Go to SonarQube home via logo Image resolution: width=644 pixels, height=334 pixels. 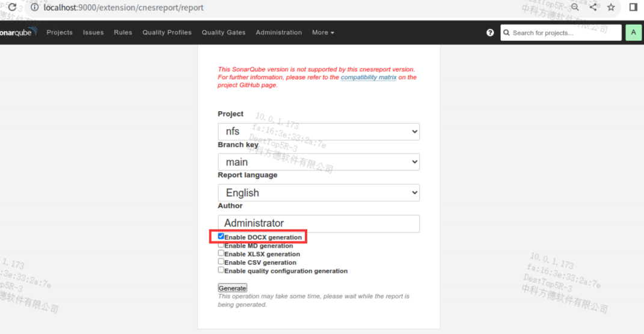[18, 32]
